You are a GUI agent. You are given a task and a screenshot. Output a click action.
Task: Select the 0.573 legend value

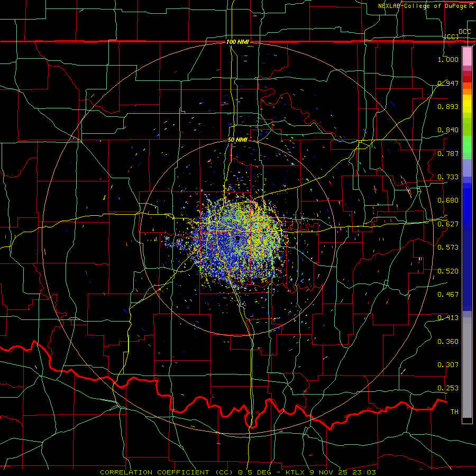point(448,248)
